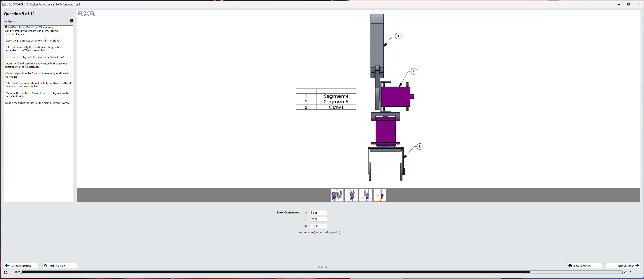644x279 pixels.
Task: Maximize the exam window
Action: pyautogui.click(x=628, y=5)
